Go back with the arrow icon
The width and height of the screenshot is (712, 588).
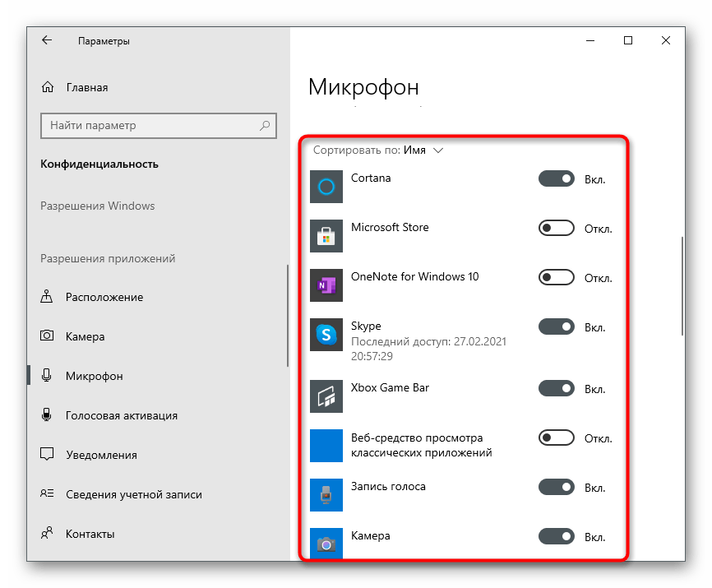47,40
